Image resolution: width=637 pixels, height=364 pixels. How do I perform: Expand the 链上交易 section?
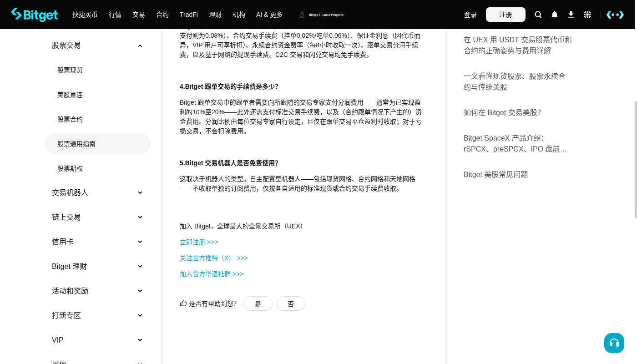click(97, 217)
